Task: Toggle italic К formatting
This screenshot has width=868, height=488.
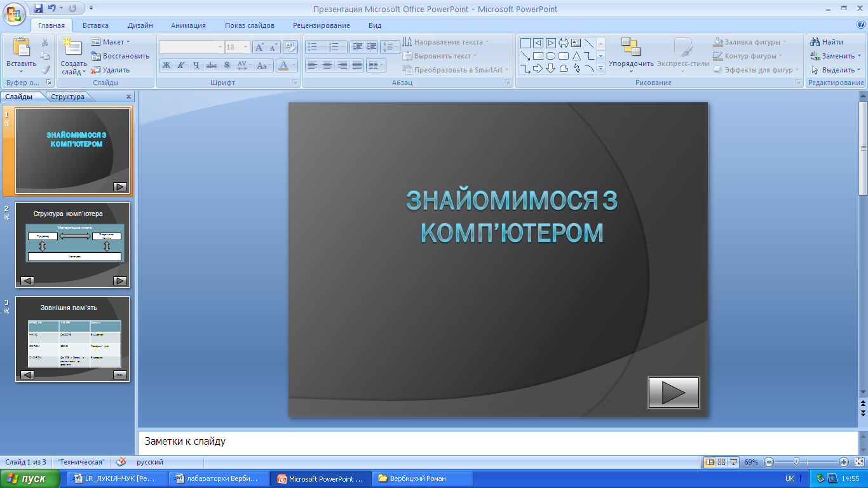Action: [x=181, y=65]
